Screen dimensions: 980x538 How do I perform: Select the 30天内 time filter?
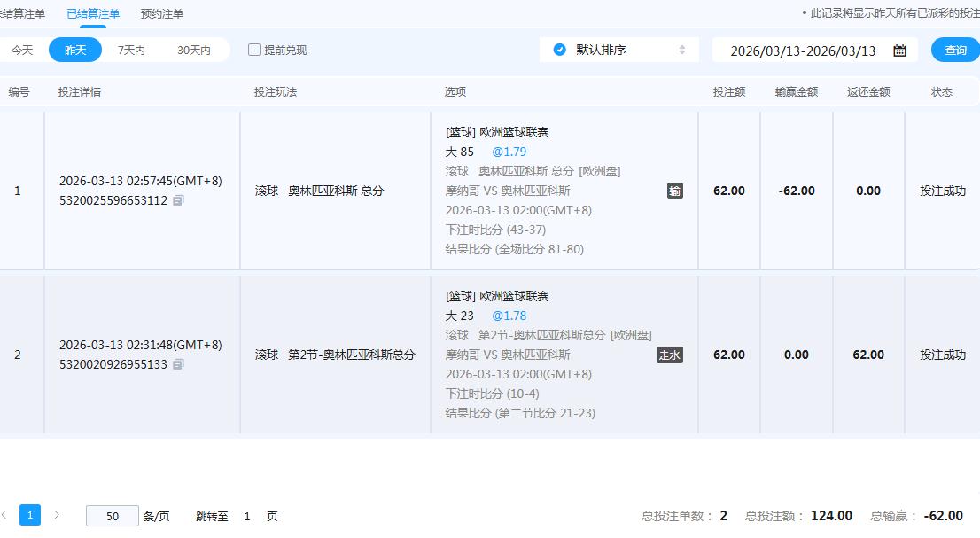193,51
